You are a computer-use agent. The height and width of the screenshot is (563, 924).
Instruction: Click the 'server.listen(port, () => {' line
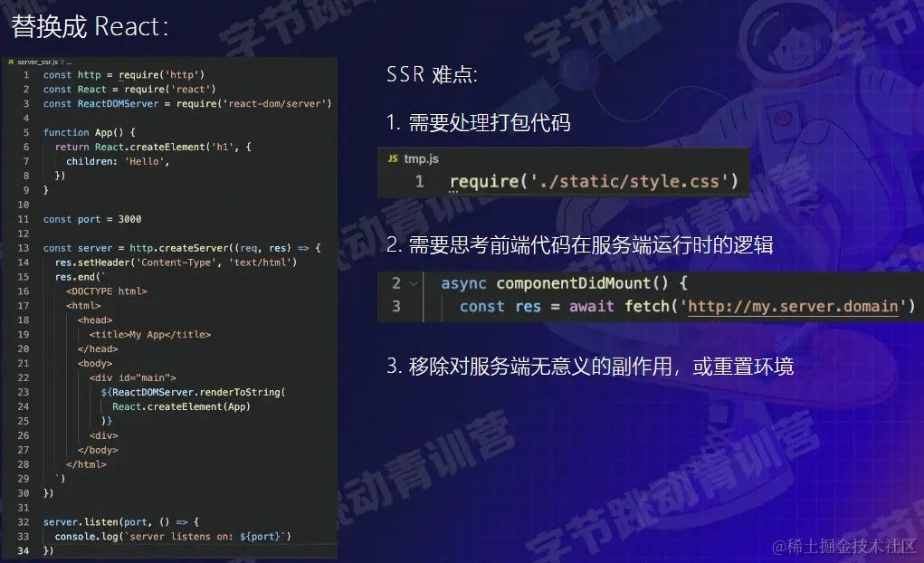(121, 522)
